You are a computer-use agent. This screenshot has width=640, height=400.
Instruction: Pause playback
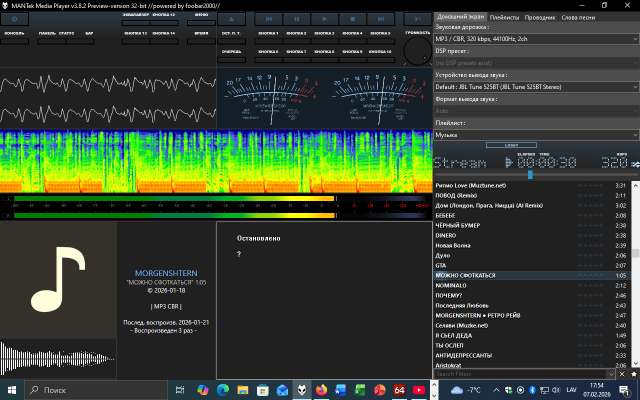pos(297,19)
